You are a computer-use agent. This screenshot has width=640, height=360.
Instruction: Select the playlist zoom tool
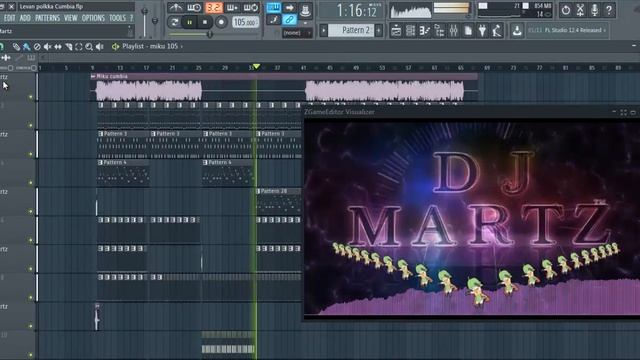tap(89, 47)
